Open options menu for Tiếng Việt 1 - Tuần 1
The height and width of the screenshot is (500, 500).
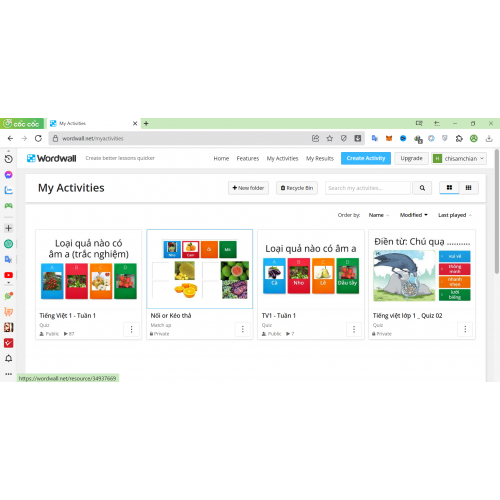(x=132, y=329)
